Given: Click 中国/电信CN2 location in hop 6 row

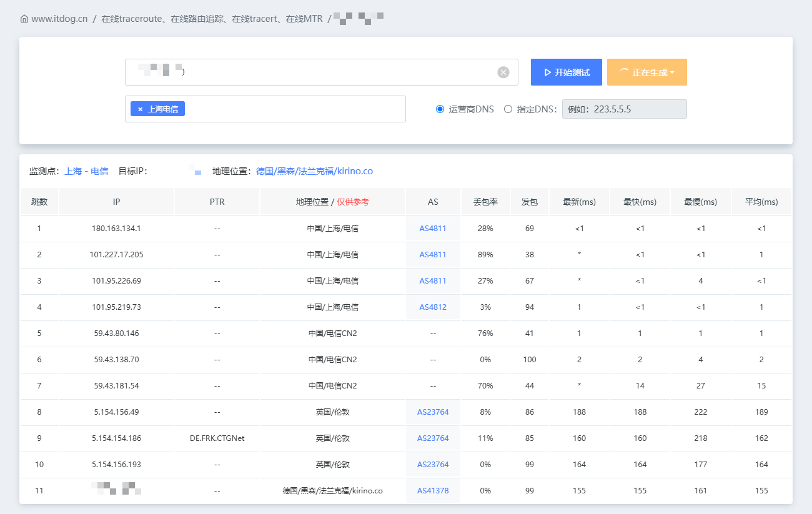Looking at the screenshot, I should tap(332, 360).
